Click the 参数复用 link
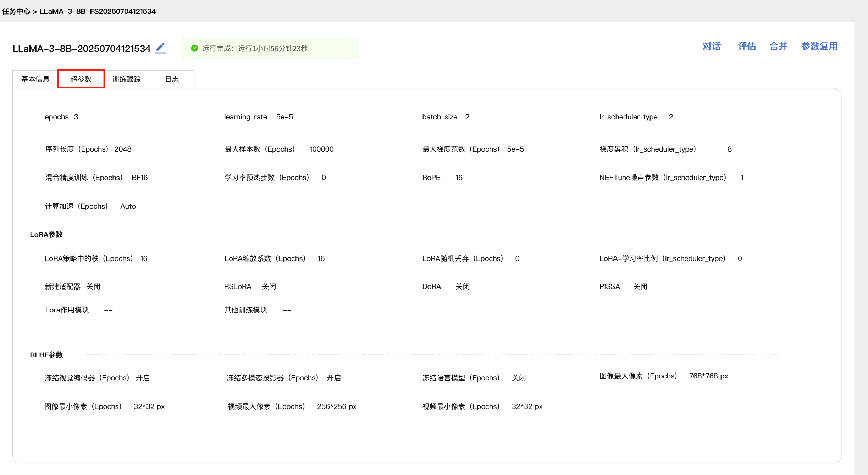 click(819, 47)
